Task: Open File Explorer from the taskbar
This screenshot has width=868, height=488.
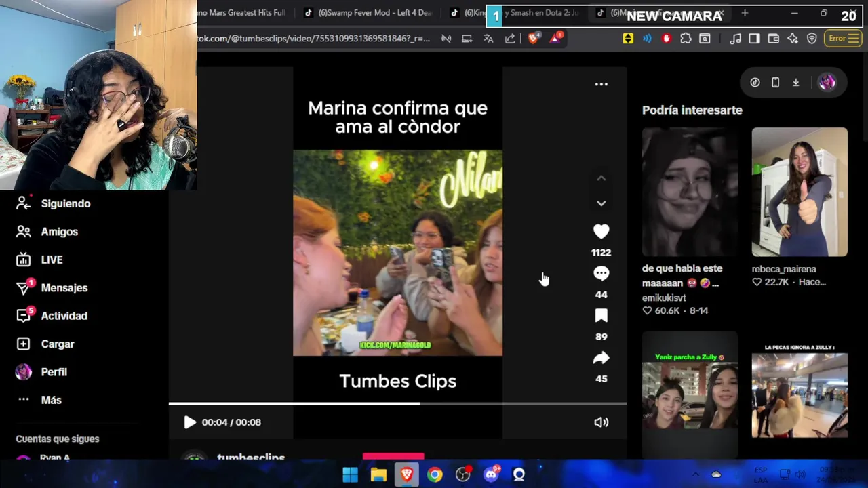Action: click(x=378, y=474)
